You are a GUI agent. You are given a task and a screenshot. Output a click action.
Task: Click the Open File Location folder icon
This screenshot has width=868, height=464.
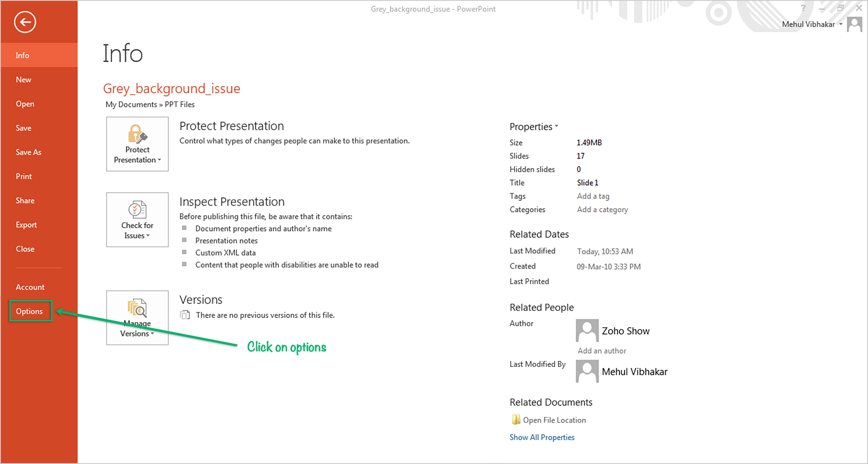[516, 420]
